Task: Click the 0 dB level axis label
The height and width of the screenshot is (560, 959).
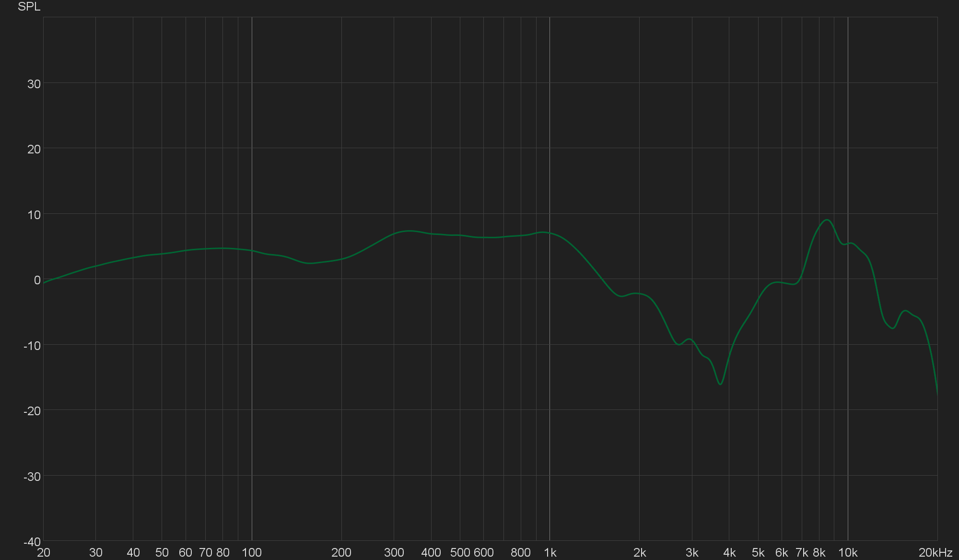Action: click(37, 280)
